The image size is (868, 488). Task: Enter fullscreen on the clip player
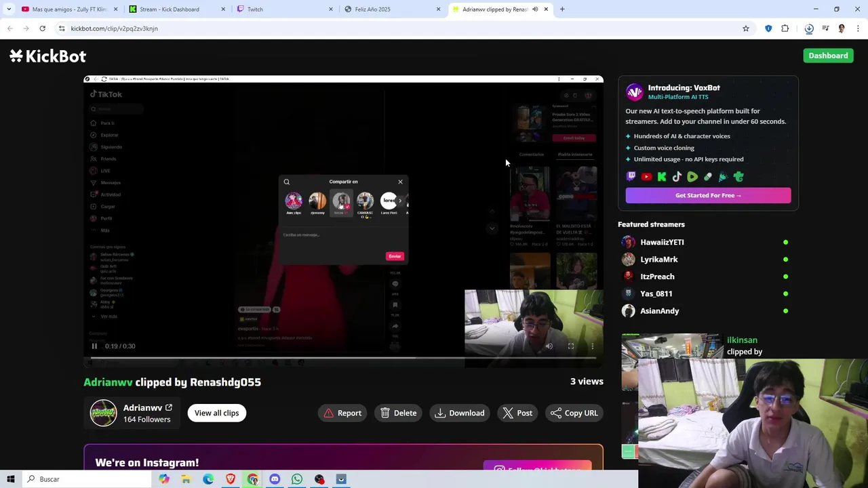(x=571, y=346)
